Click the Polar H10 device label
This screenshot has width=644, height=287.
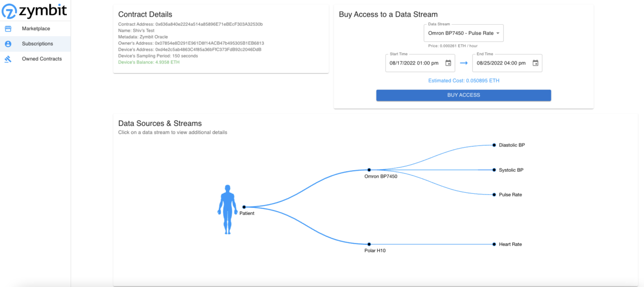pos(375,250)
